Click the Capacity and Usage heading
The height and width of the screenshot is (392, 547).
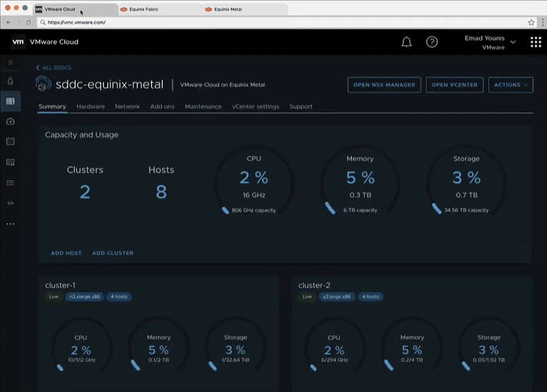pyautogui.click(x=82, y=135)
